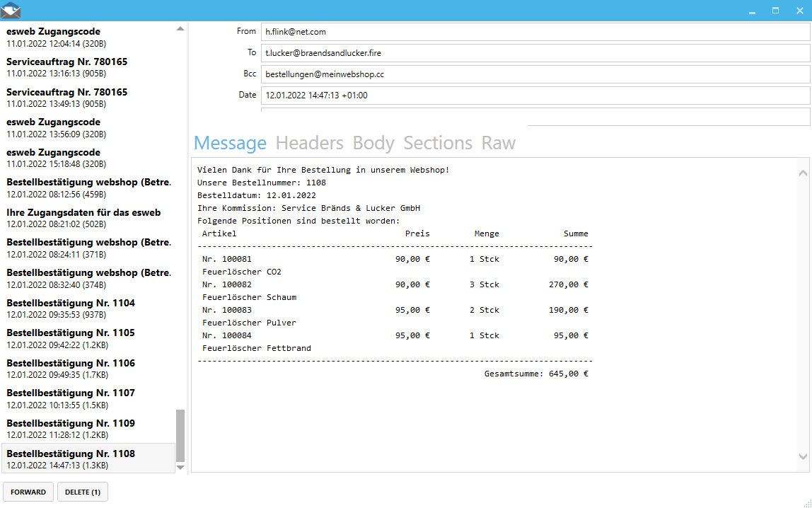Select the Date field value
Screen dimensions: 812x508
coord(535,96)
